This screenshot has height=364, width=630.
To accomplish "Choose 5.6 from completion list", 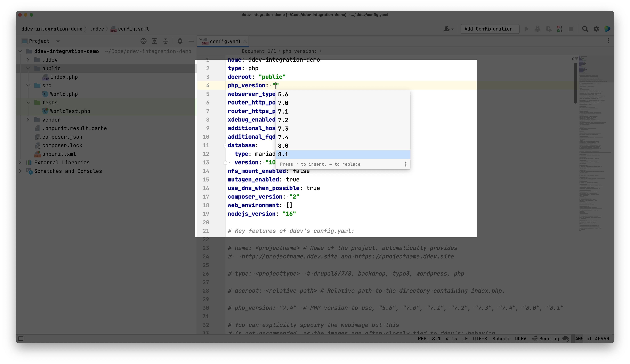I will point(343,95).
